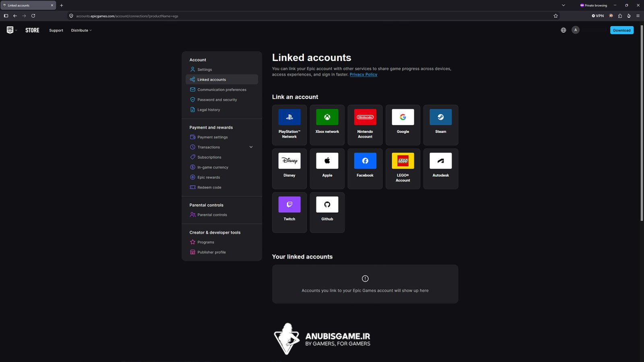Open the account avatar "A" menu
This screenshot has height=362, width=644.
(576, 30)
